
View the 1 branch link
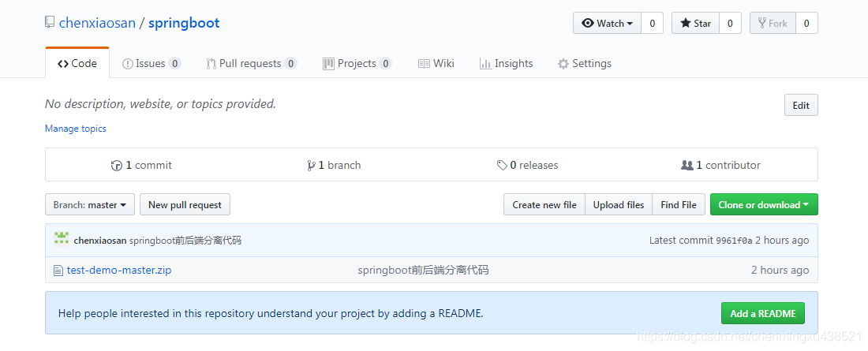point(334,165)
